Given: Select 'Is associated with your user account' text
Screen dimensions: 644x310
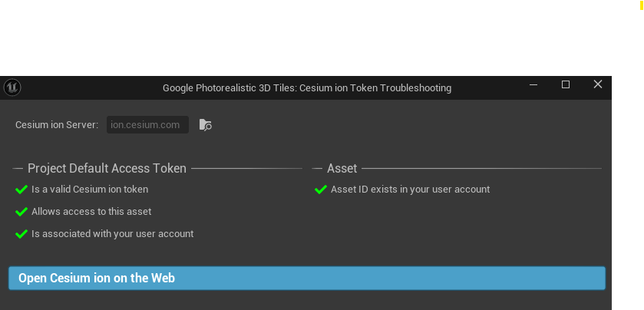Looking at the screenshot, I should [113, 233].
